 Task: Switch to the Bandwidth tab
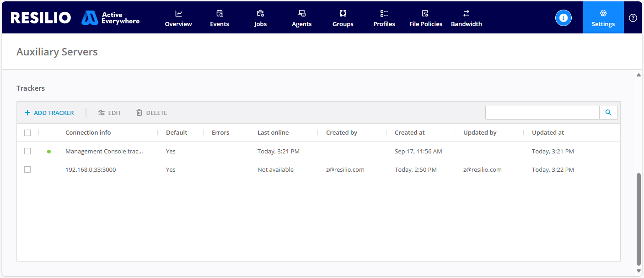tap(466, 18)
